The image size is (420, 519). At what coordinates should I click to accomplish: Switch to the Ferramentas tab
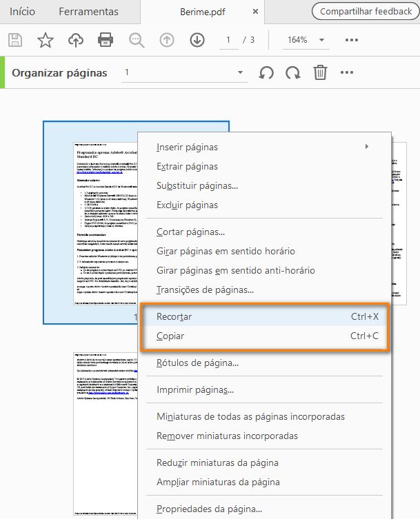88,12
